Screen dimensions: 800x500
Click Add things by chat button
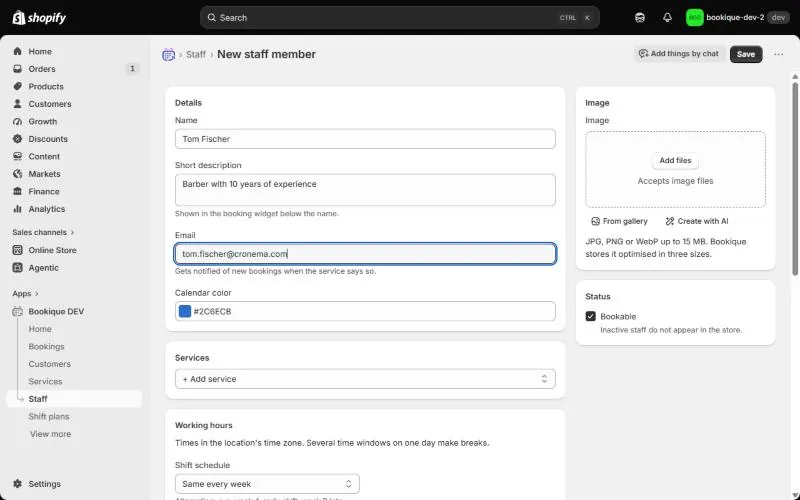coord(679,54)
